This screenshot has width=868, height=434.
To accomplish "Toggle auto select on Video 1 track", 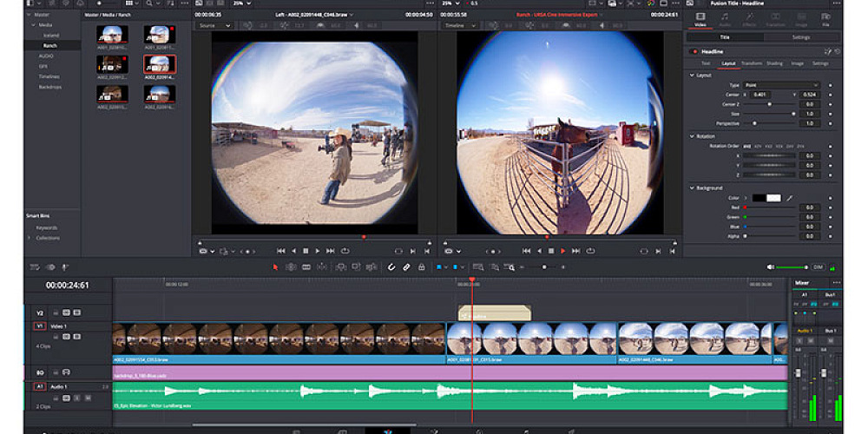I will click(x=66, y=337).
